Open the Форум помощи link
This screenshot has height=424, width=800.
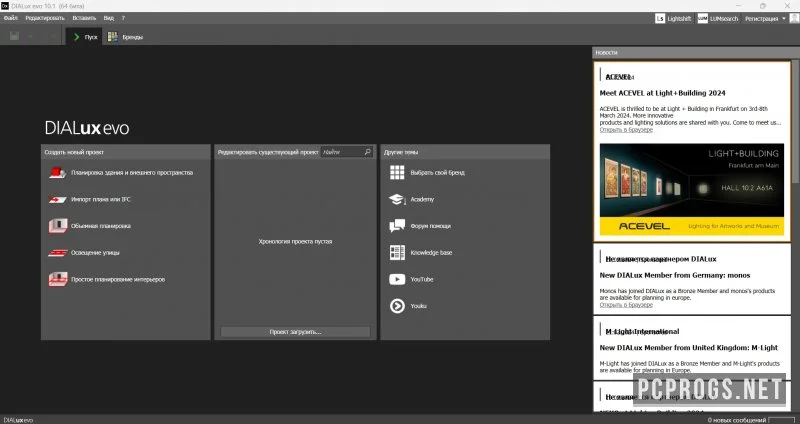(430, 226)
